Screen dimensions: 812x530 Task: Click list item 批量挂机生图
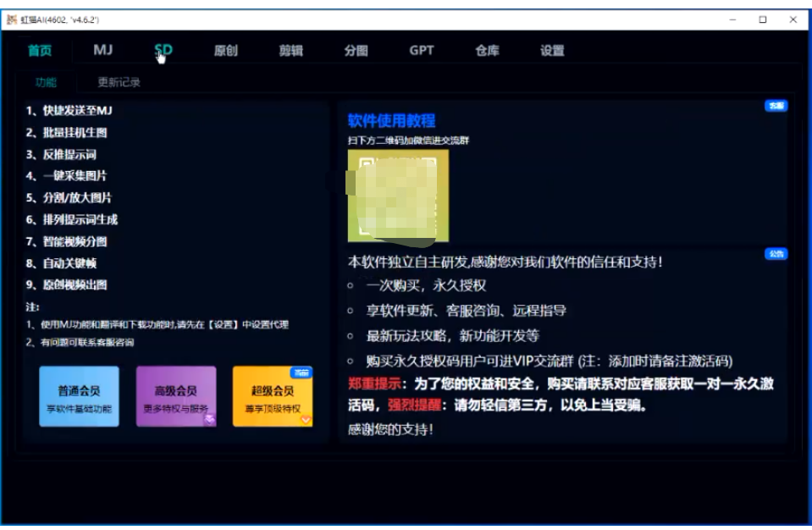67,132
